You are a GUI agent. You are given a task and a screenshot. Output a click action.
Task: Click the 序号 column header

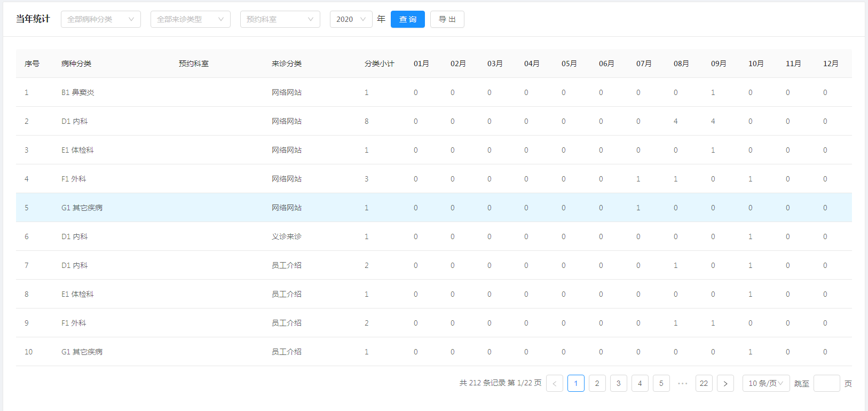32,64
